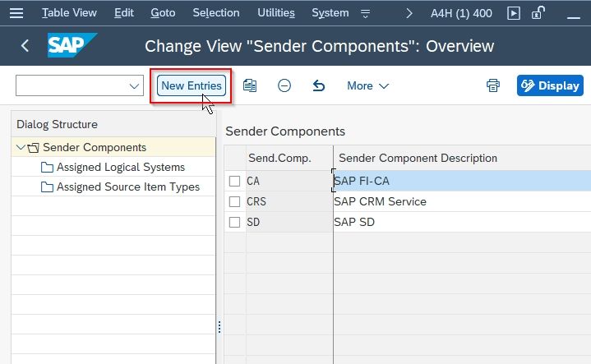
Task: Click the Undo Change arrow icon
Action: (x=318, y=85)
